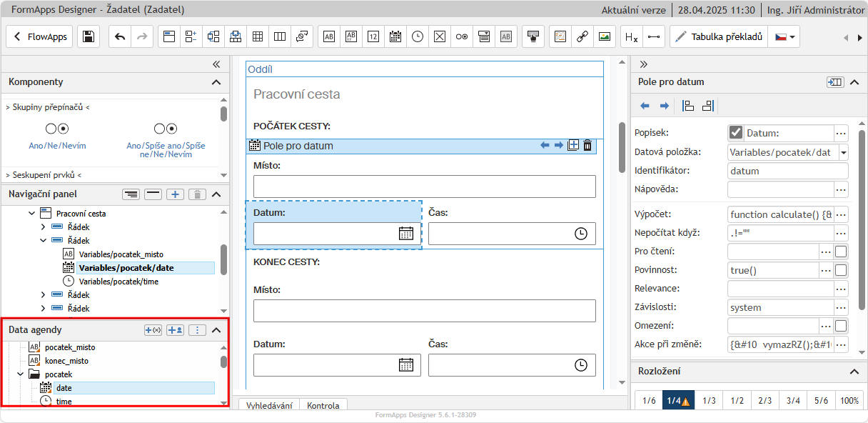Open the Závislosti editor dots button
868x423 pixels.
(841, 307)
